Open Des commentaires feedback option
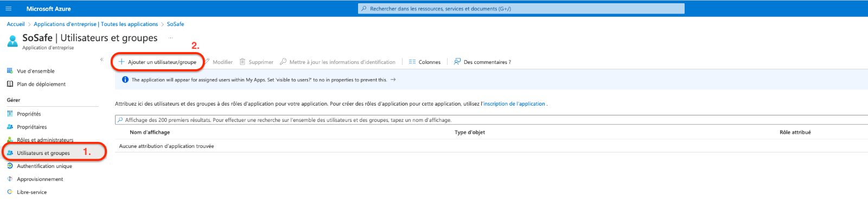The width and height of the screenshot is (868, 201). pyautogui.click(x=482, y=62)
